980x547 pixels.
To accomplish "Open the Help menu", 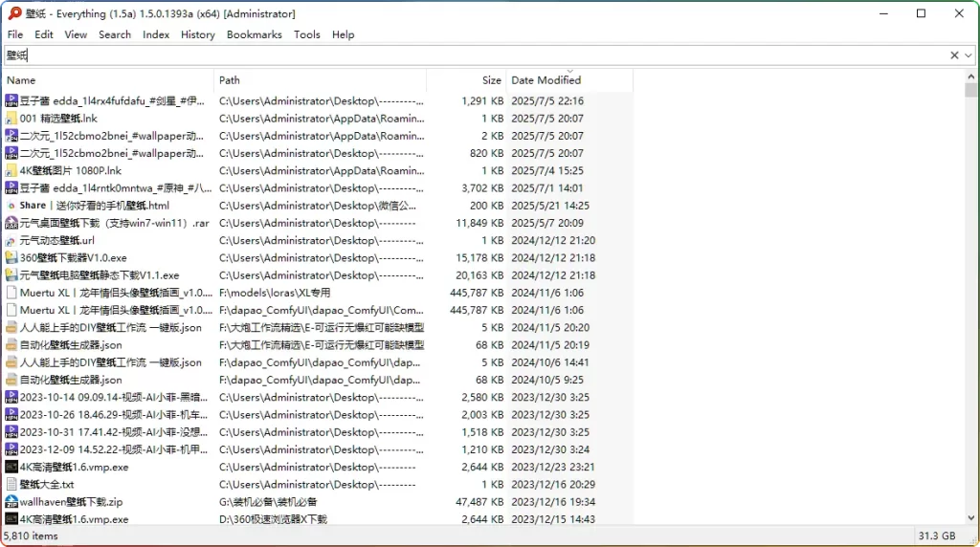I will [344, 34].
